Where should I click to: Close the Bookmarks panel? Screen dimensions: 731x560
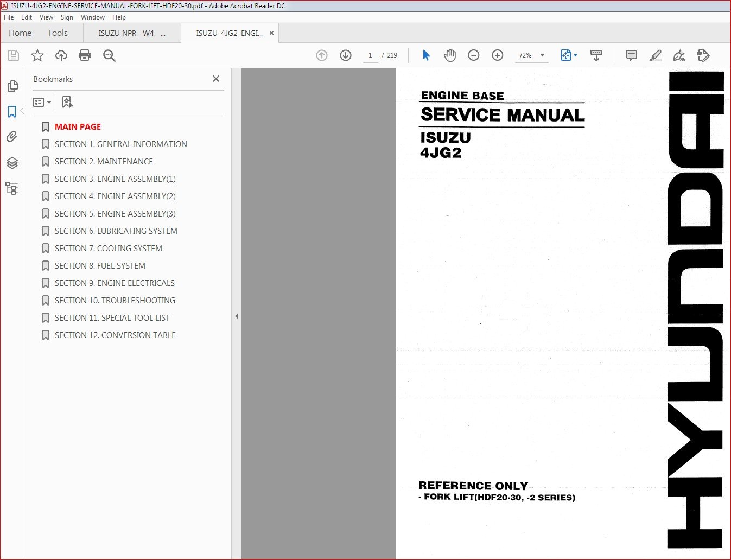pyautogui.click(x=216, y=79)
